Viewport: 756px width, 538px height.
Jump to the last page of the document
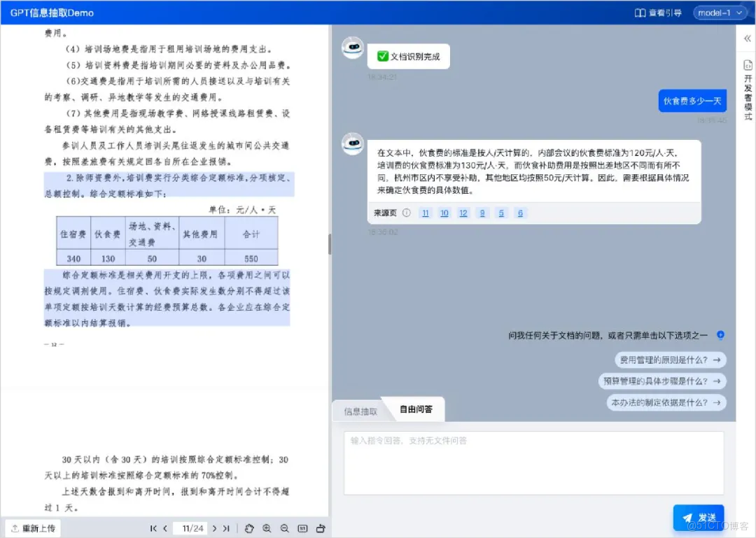click(x=226, y=529)
